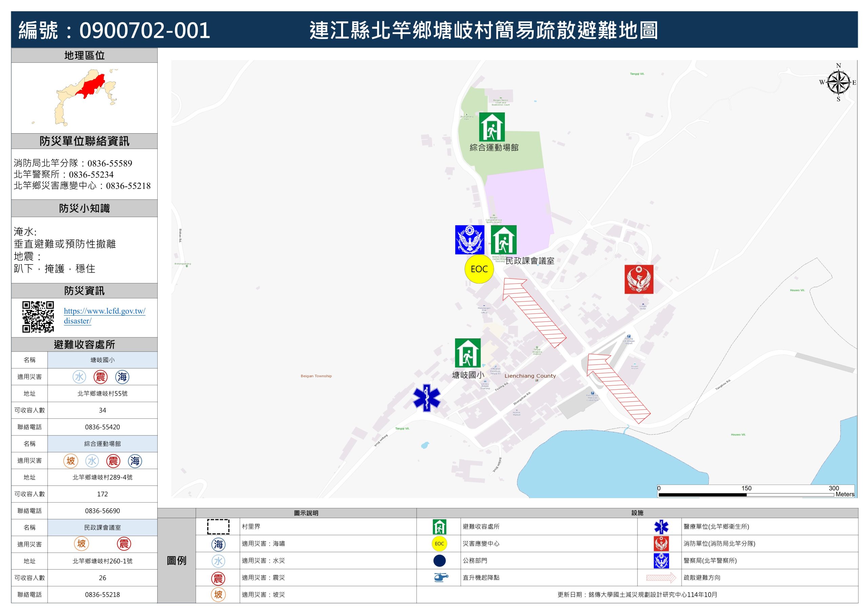Click the 綜合運動場館 name cell in shelter table
The width and height of the screenshot is (868, 614).
point(102,443)
